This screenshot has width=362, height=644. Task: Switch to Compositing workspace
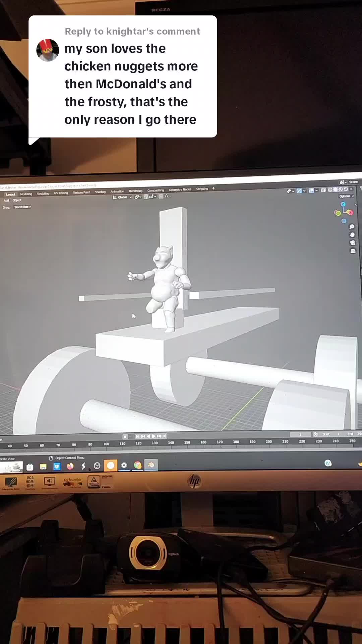(x=156, y=190)
